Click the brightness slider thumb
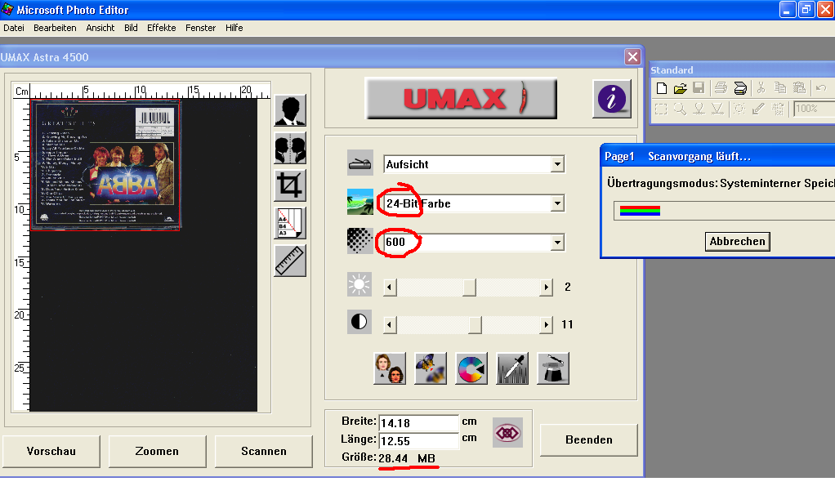The image size is (835, 504). click(469, 288)
